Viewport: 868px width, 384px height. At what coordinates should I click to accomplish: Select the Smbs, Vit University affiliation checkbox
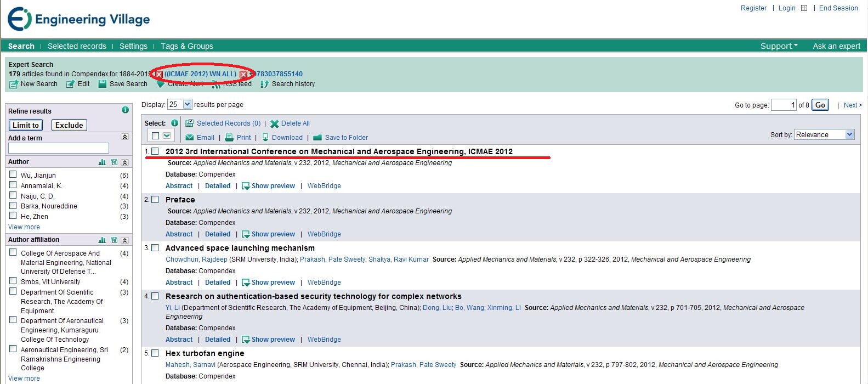click(13, 281)
